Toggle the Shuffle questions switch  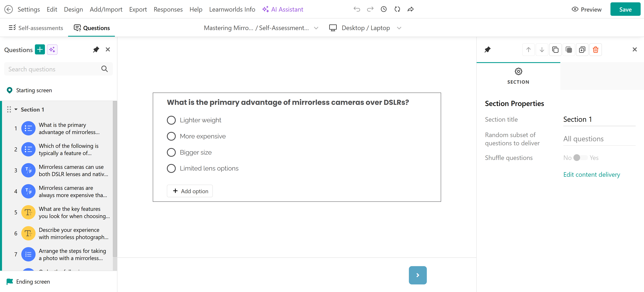click(580, 158)
